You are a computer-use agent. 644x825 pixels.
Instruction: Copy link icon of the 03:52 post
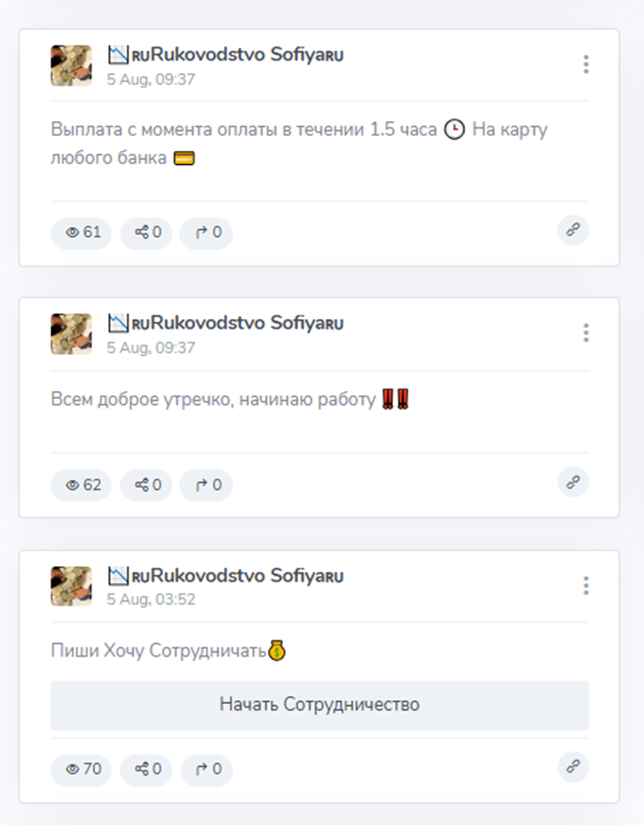(x=573, y=766)
